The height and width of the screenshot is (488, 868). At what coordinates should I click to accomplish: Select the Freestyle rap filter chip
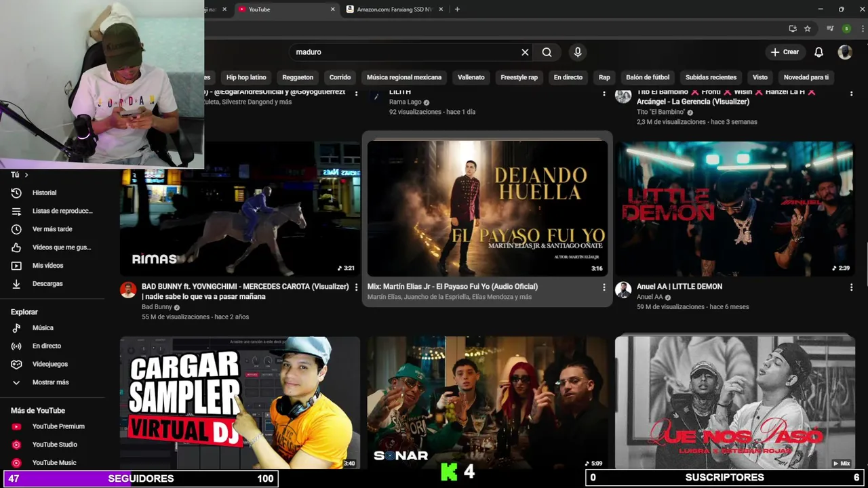point(519,77)
